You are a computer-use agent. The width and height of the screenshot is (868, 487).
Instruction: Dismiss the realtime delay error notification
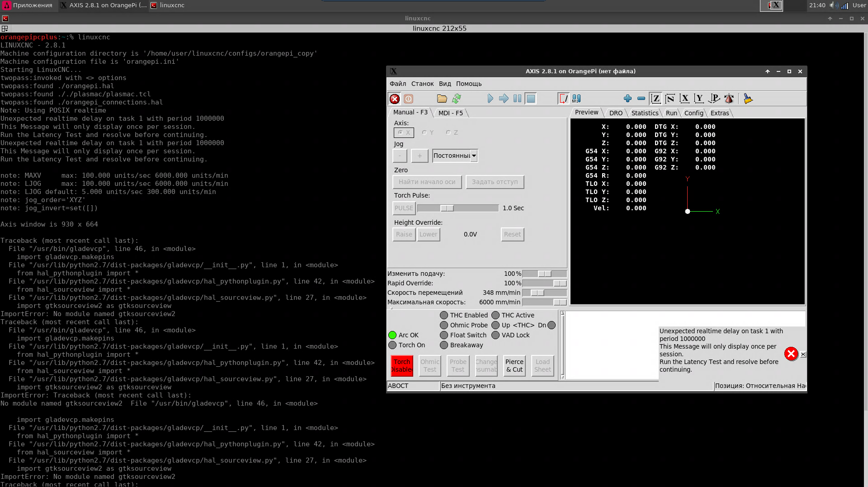pos(803,354)
